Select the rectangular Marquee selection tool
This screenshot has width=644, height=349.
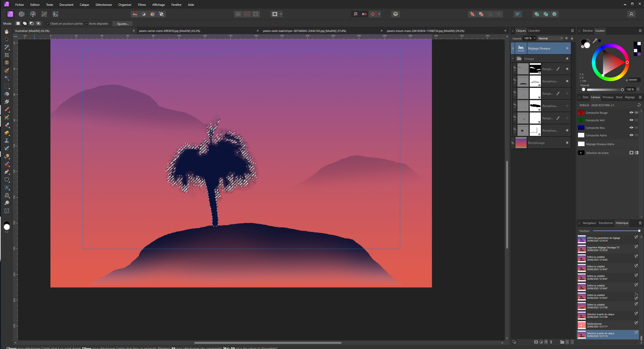coord(7,86)
